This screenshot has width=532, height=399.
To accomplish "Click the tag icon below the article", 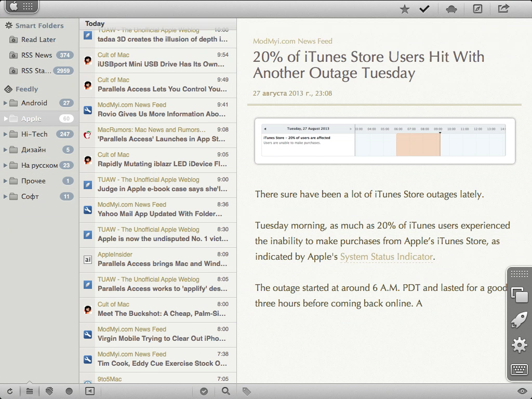I will 247,391.
